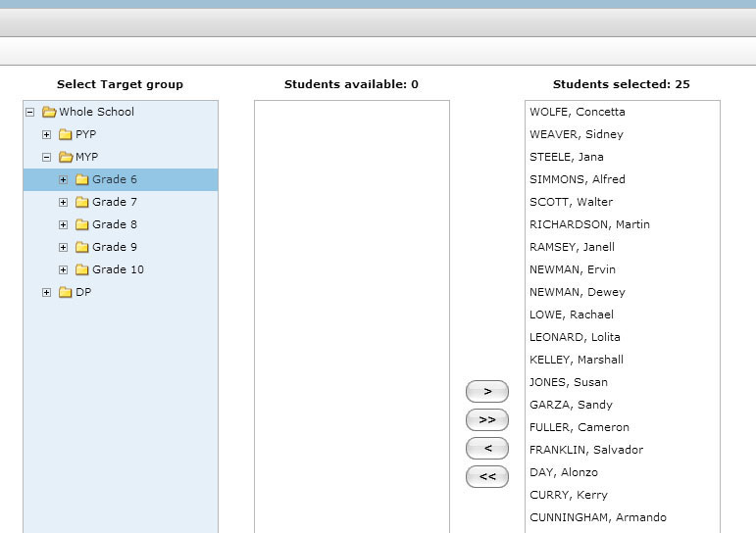The image size is (756, 533).
Task: Click the Whole School folder icon
Action: point(49,112)
